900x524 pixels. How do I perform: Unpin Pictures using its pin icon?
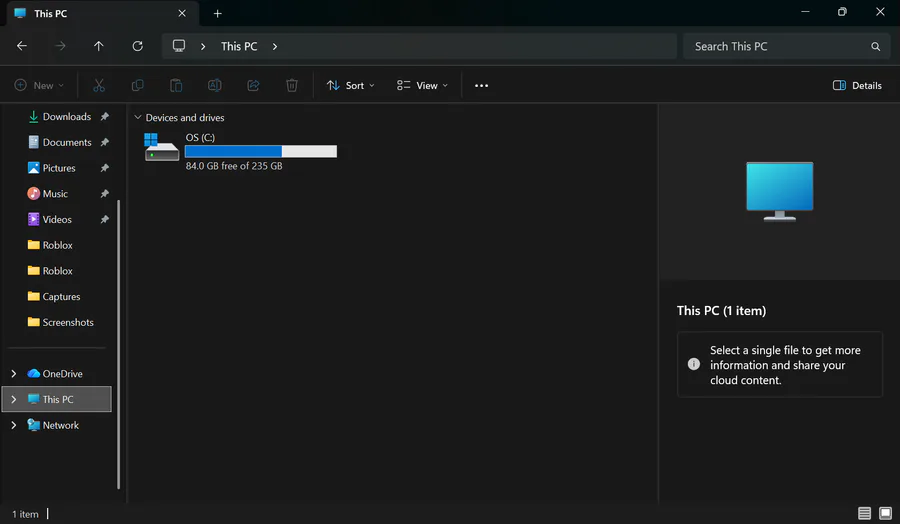(x=104, y=168)
